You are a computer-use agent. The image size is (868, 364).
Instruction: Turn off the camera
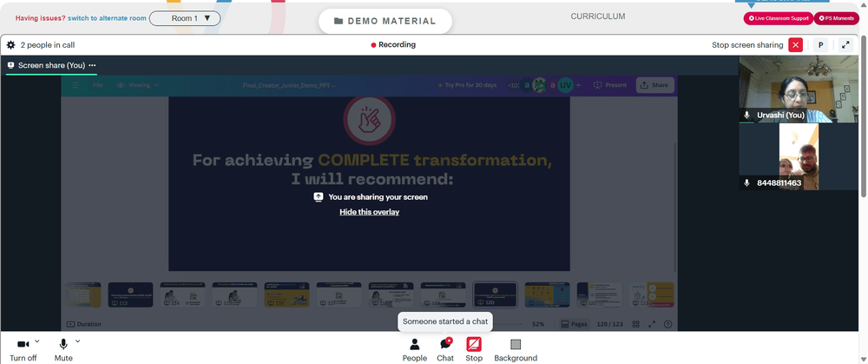tap(23, 350)
